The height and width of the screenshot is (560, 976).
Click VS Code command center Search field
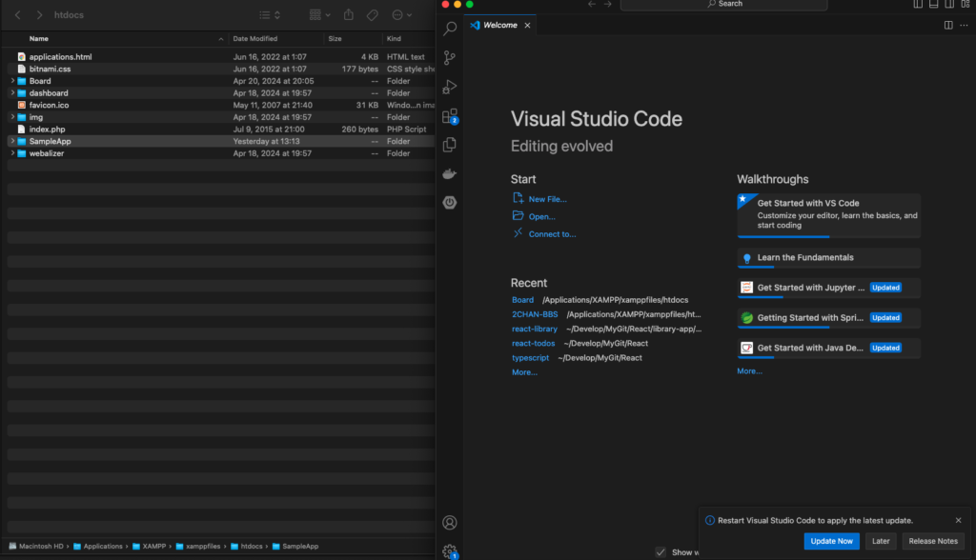[723, 5]
